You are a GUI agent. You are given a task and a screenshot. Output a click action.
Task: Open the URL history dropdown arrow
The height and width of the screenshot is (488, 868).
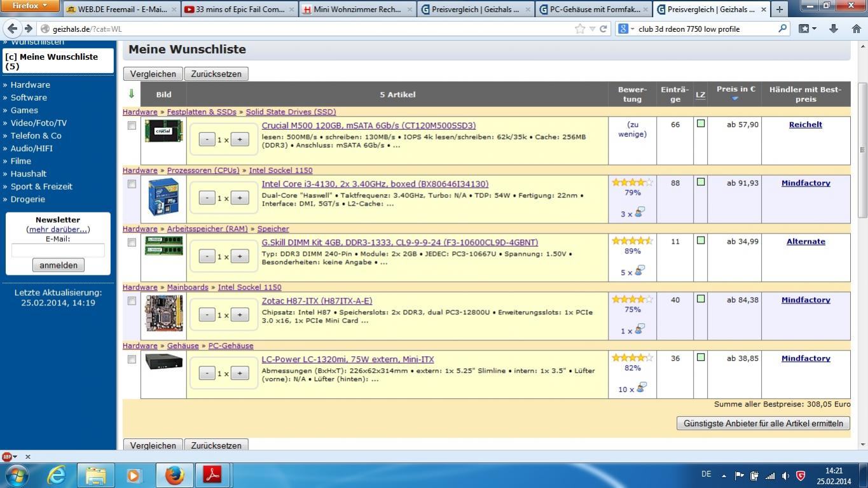(x=592, y=29)
